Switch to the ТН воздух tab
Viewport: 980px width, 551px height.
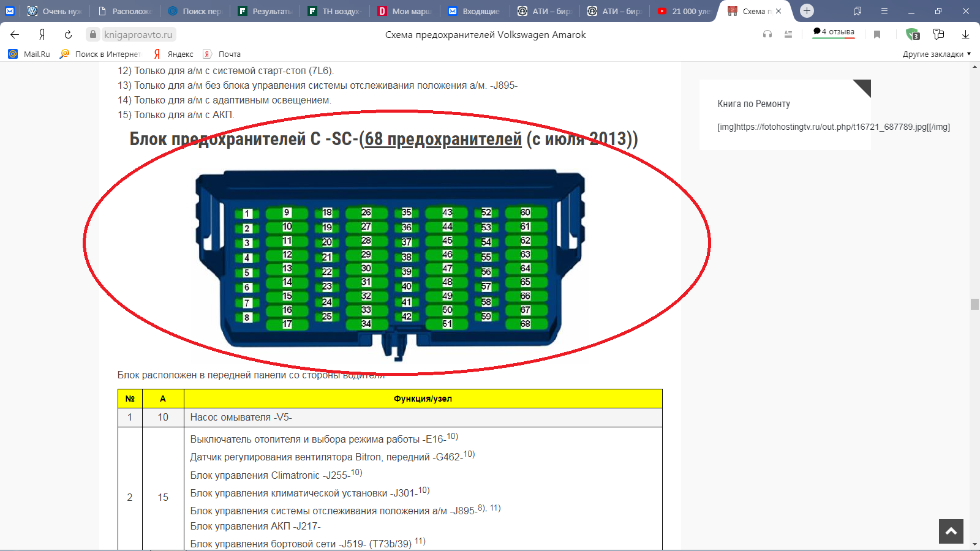tap(334, 11)
